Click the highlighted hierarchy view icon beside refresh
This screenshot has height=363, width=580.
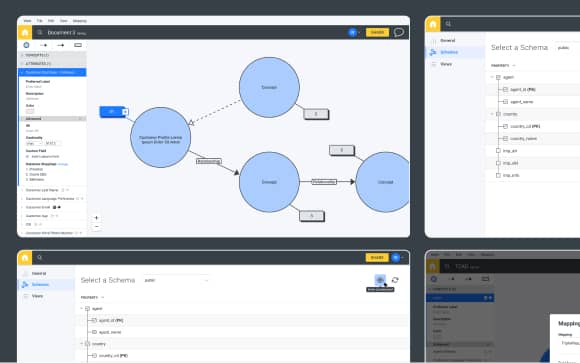(x=380, y=280)
